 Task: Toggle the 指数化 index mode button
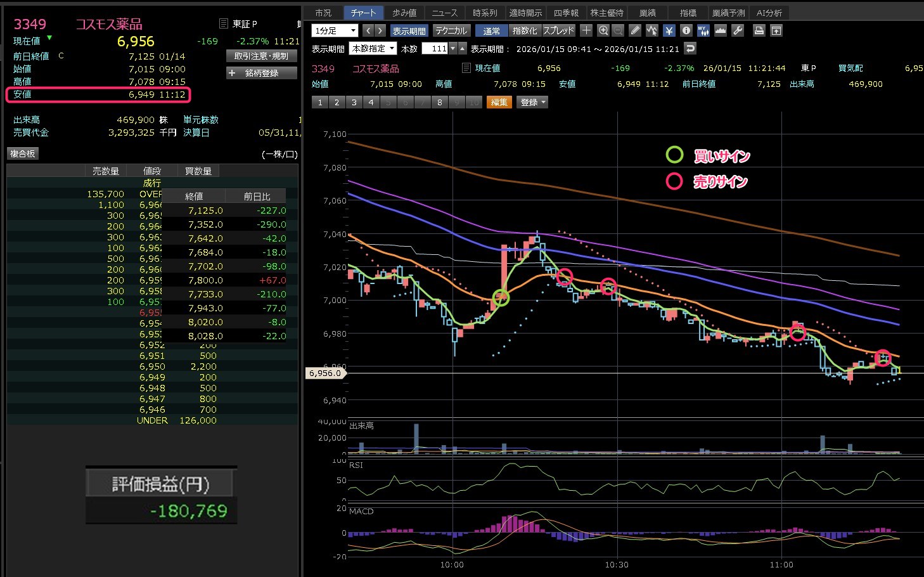525,30
